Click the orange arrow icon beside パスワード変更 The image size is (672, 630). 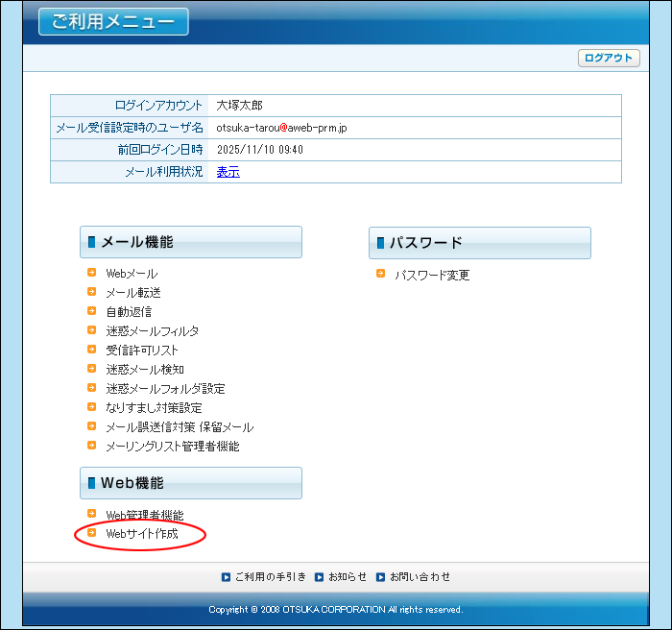(381, 274)
